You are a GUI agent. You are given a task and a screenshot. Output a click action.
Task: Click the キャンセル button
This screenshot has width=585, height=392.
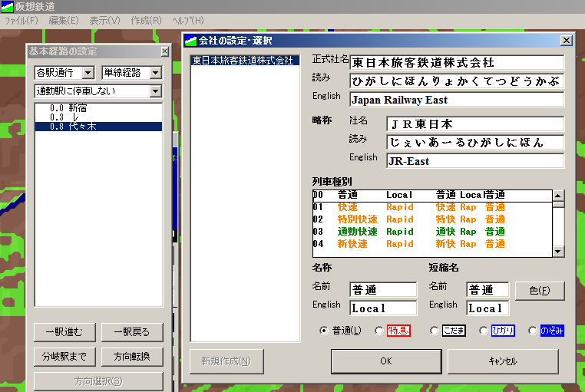(503, 361)
